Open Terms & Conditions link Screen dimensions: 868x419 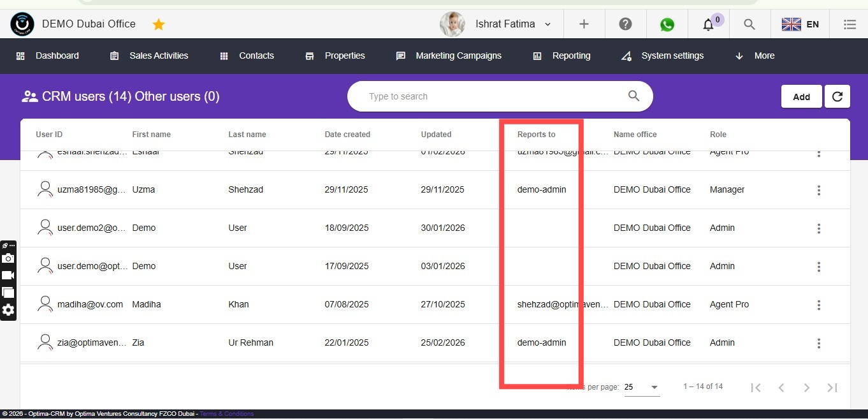coord(227,414)
